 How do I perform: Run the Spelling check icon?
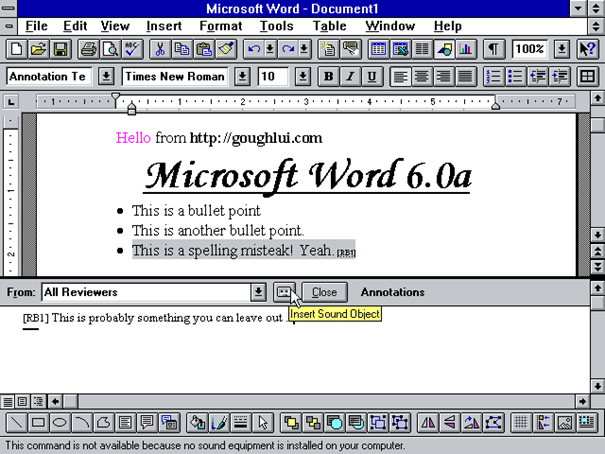(x=132, y=49)
